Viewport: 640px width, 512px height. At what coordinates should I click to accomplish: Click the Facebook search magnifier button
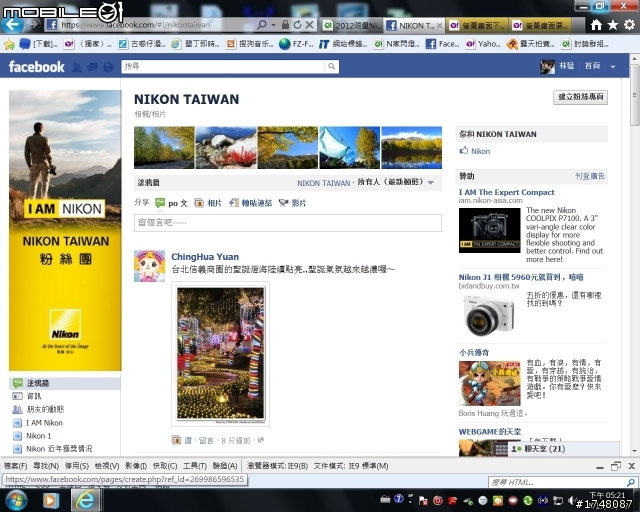coord(332,66)
